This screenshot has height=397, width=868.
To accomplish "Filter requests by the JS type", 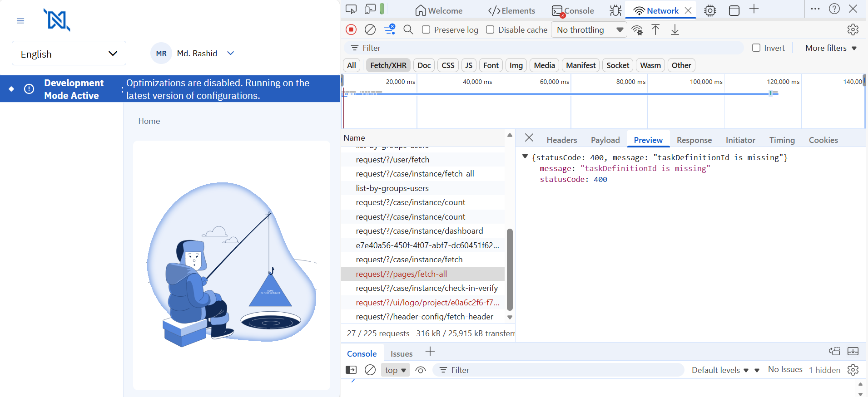I will click(x=469, y=65).
